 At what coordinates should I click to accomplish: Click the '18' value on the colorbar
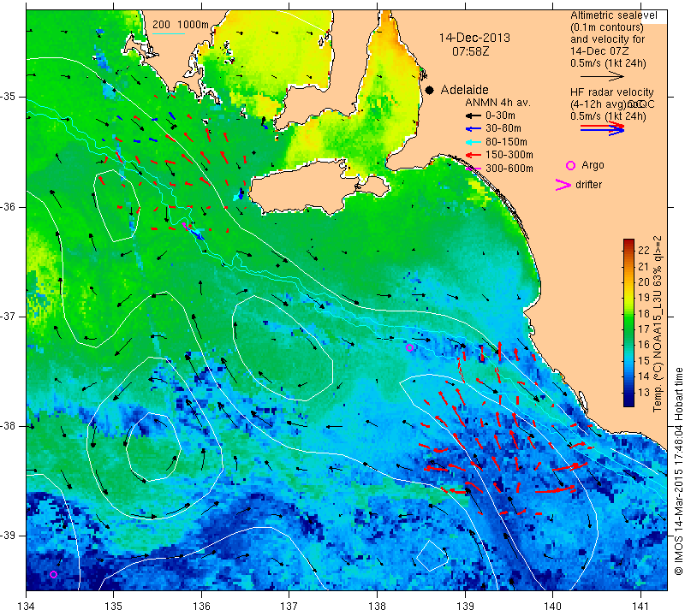tap(644, 313)
